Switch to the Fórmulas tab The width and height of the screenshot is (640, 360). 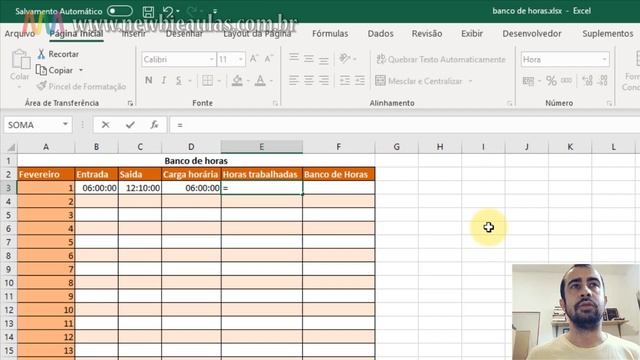(330, 33)
